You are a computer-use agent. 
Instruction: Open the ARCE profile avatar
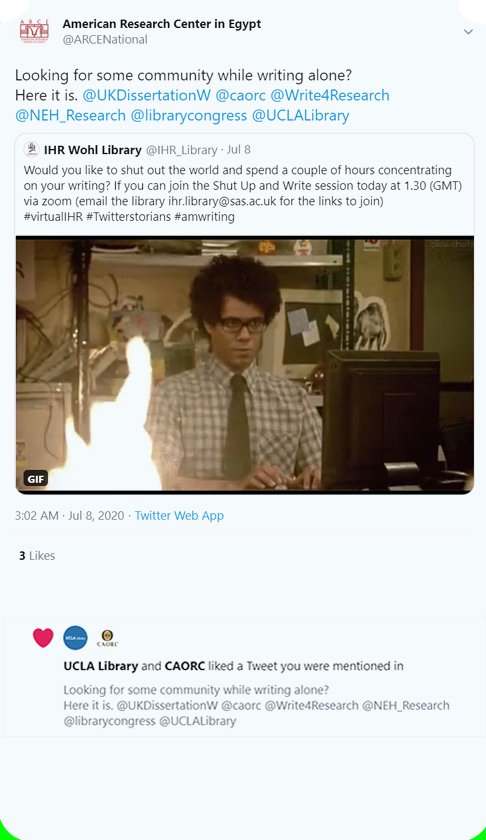(x=34, y=31)
